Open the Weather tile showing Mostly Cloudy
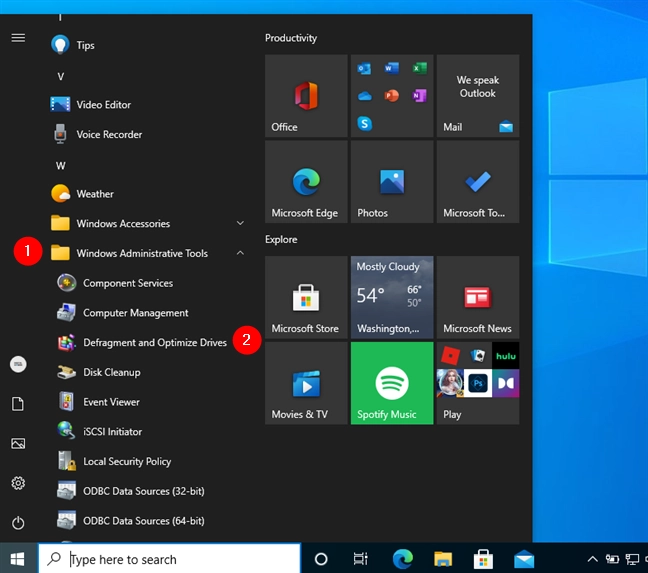Screen dimensions: 648x573 [x=392, y=297]
